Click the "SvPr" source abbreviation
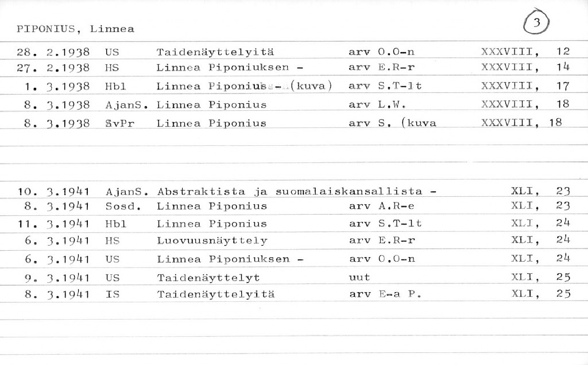Screen dimensions: 588x365 [119, 123]
